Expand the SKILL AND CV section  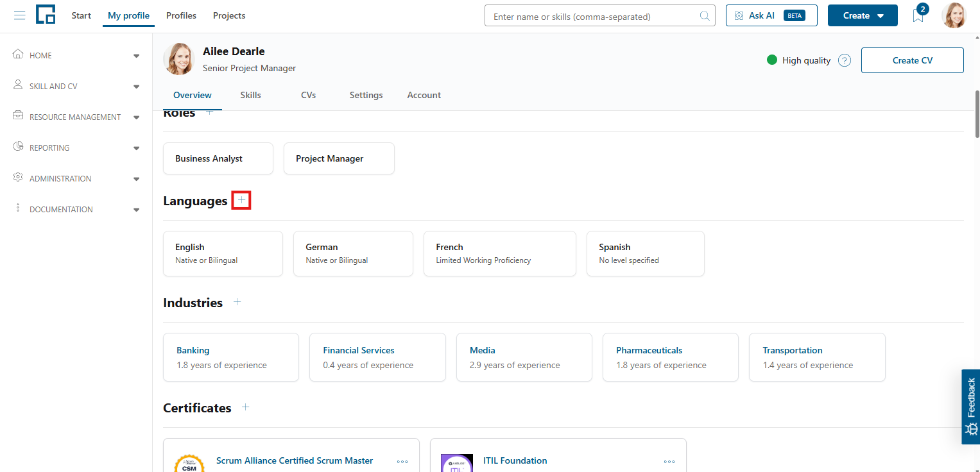[x=136, y=87]
